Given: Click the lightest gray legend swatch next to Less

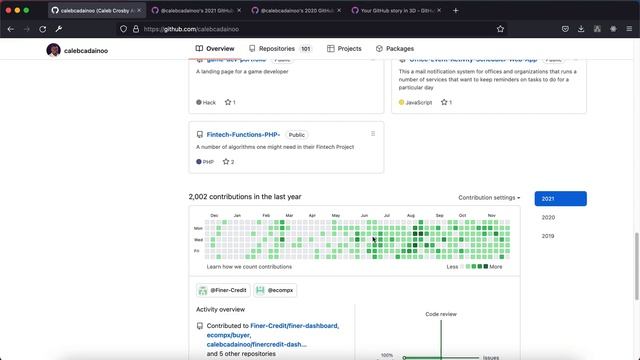Looking at the screenshot, I should pos(462,267).
